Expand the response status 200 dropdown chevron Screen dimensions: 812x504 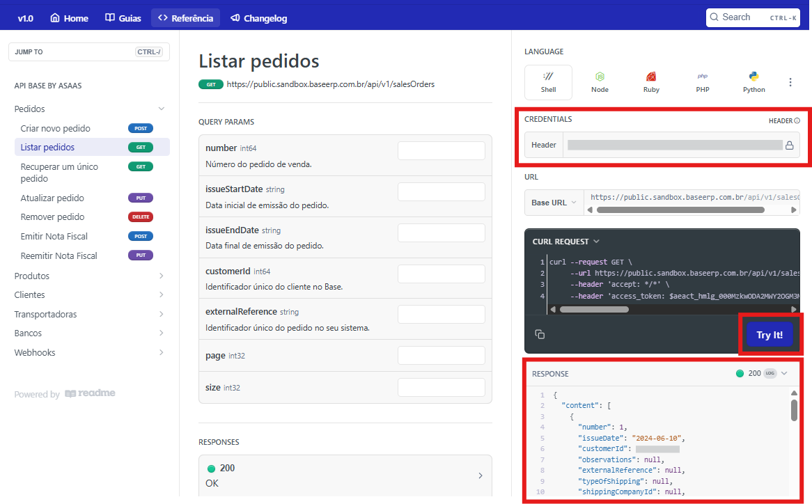tap(785, 374)
